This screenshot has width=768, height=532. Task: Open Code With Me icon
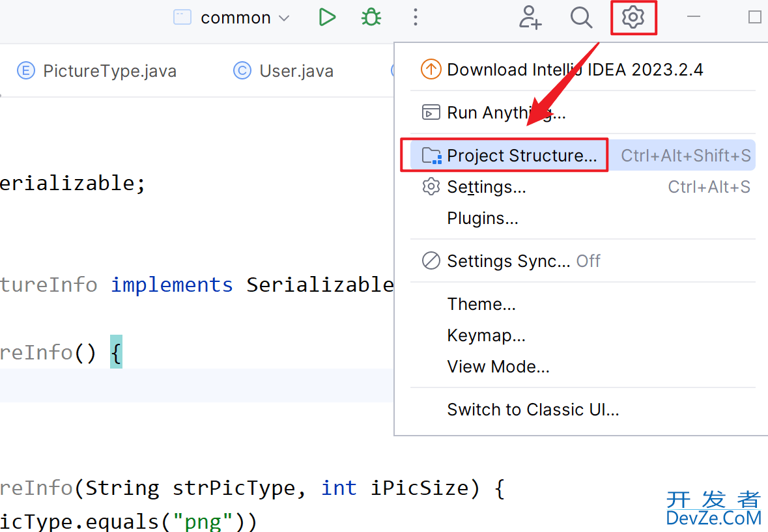tap(530, 17)
